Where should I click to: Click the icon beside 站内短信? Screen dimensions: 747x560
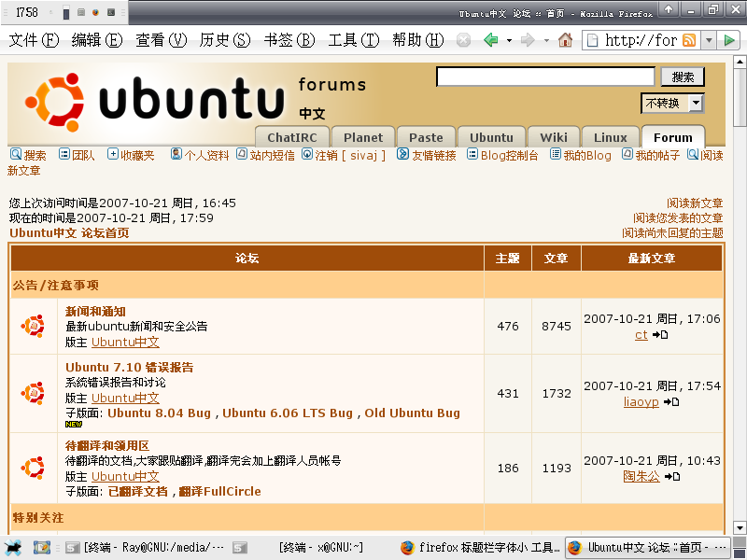[x=242, y=154]
